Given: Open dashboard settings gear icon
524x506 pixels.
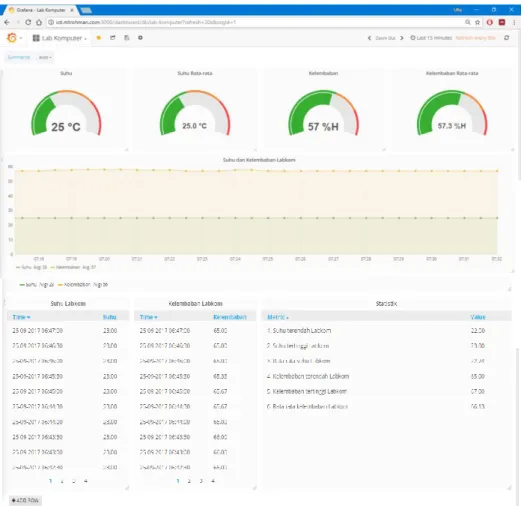Looking at the screenshot, I should (x=140, y=38).
